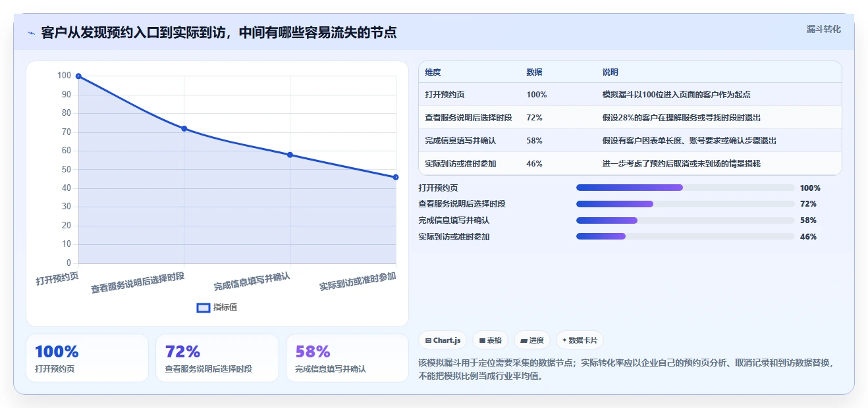Select the chart data point at 72

[184, 128]
